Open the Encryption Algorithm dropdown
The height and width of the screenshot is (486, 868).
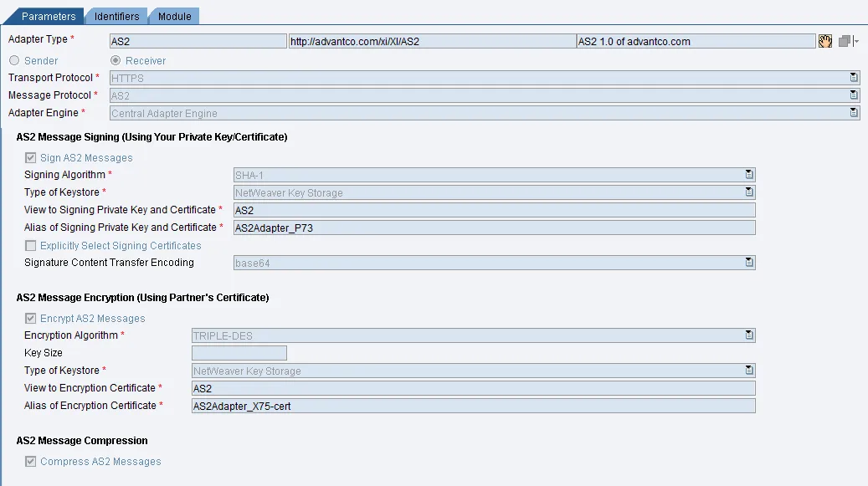point(749,335)
